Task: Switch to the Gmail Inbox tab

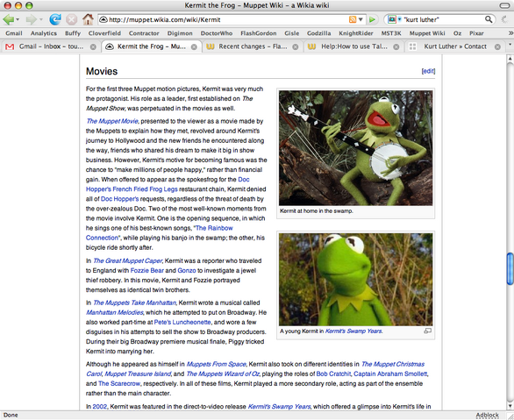Action: coord(51,46)
